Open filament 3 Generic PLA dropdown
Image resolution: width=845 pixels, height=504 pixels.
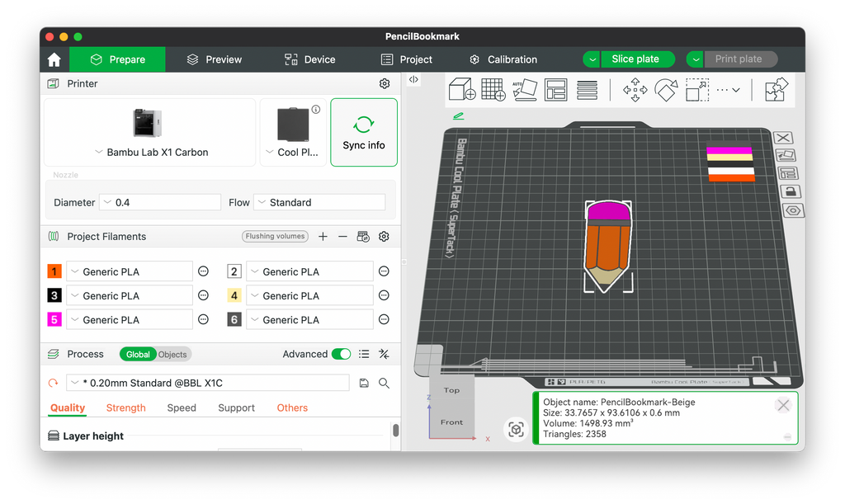pyautogui.click(x=130, y=295)
